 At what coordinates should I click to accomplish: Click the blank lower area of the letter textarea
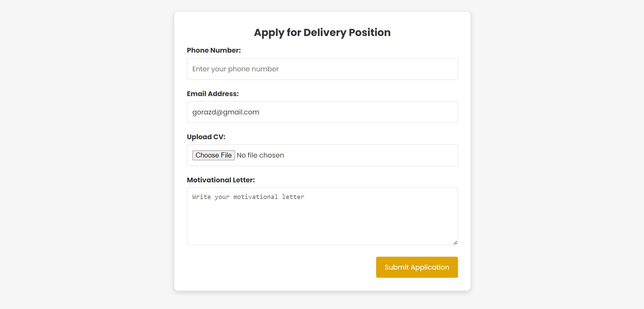click(x=322, y=231)
